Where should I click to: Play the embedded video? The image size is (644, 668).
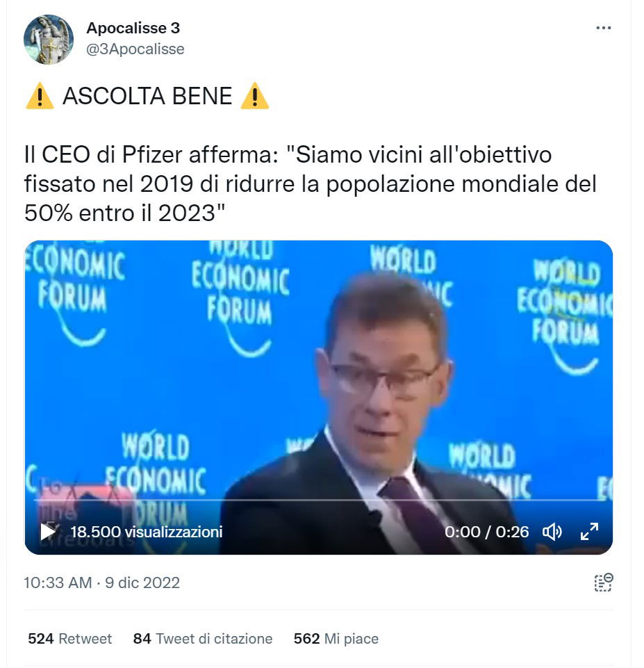(48, 531)
